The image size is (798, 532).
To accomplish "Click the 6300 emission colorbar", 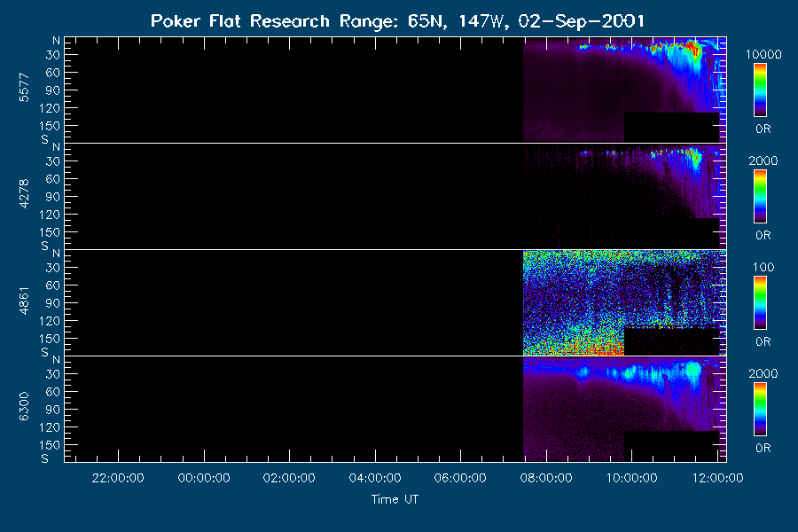I will 760,410.
